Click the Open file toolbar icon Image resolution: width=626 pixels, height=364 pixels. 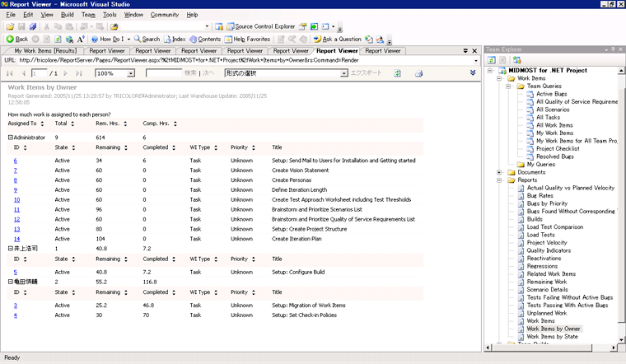click(10, 26)
